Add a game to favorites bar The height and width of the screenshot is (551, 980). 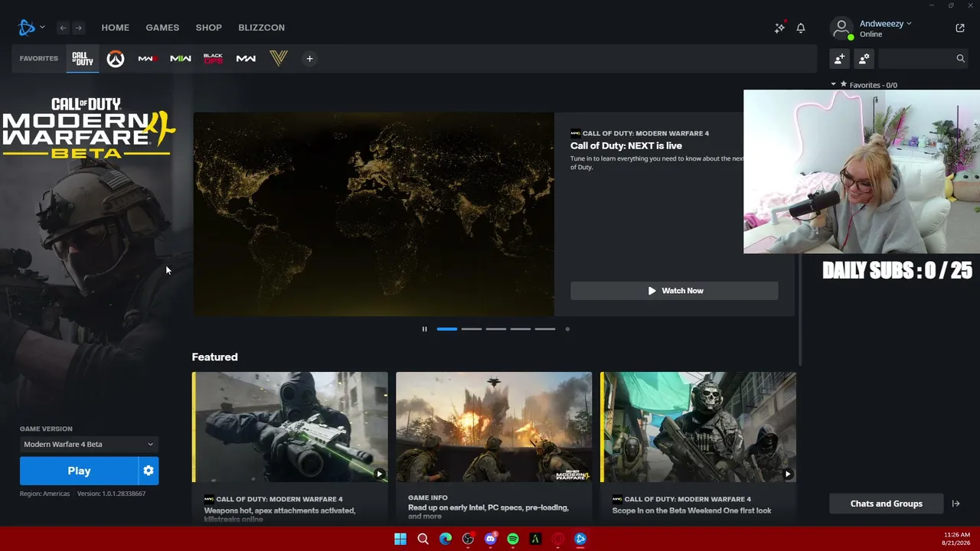point(309,59)
